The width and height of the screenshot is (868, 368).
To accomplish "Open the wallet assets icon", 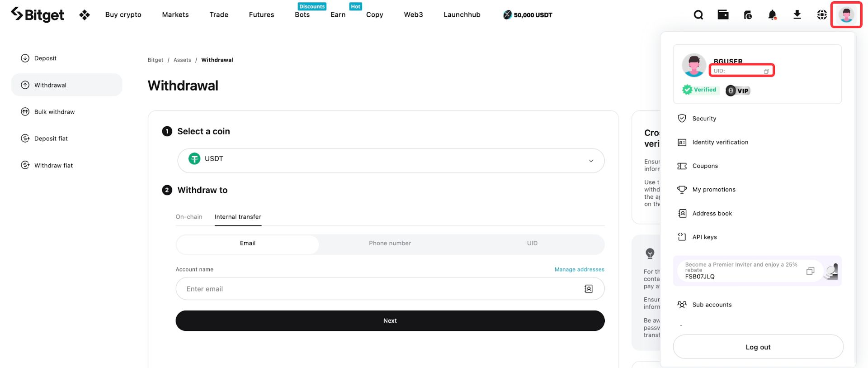I will tap(723, 14).
